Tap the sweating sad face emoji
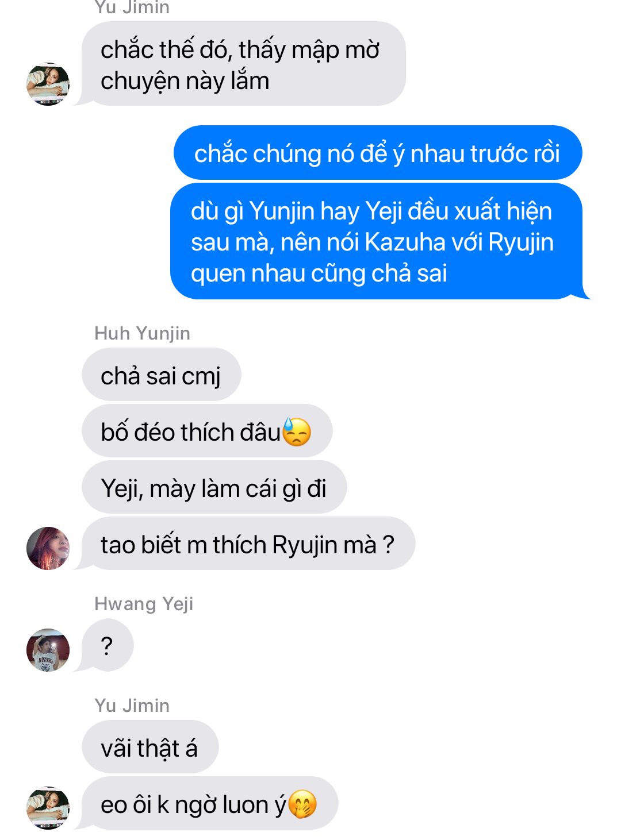This screenshot has height=840, width=621. coord(297,432)
